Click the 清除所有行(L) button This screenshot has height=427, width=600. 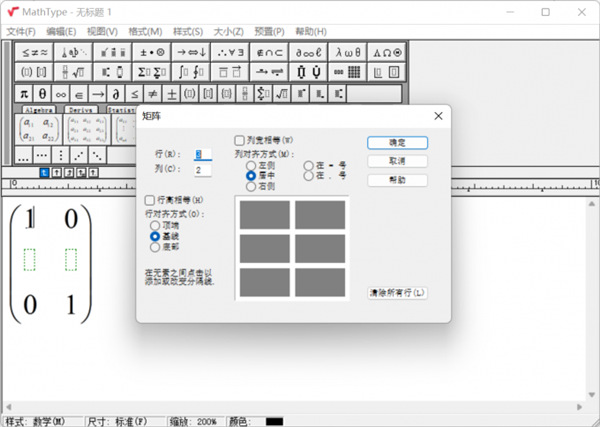point(398,293)
